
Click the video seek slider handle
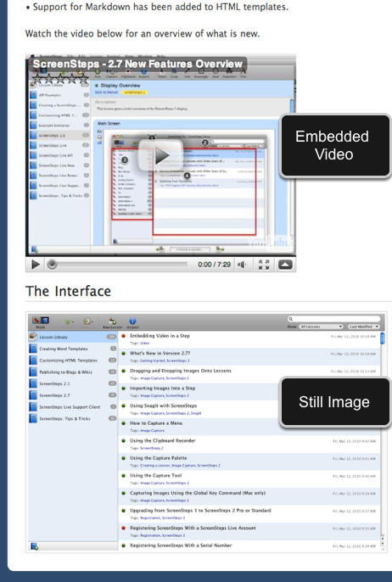point(53,265)
